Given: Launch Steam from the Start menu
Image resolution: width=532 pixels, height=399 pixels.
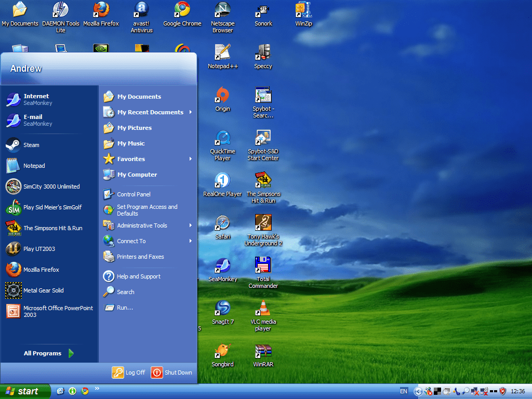Looking at the screenshot, I should 31,145.
